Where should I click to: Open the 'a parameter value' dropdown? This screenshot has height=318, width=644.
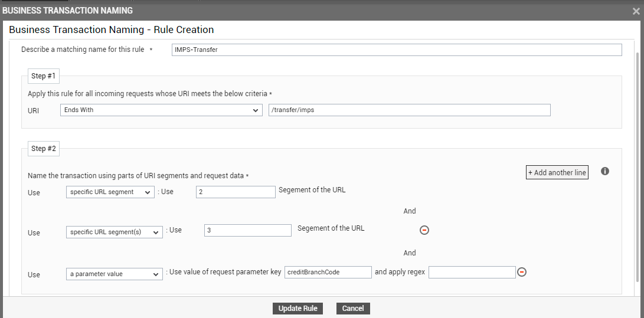tap(114, 274)
